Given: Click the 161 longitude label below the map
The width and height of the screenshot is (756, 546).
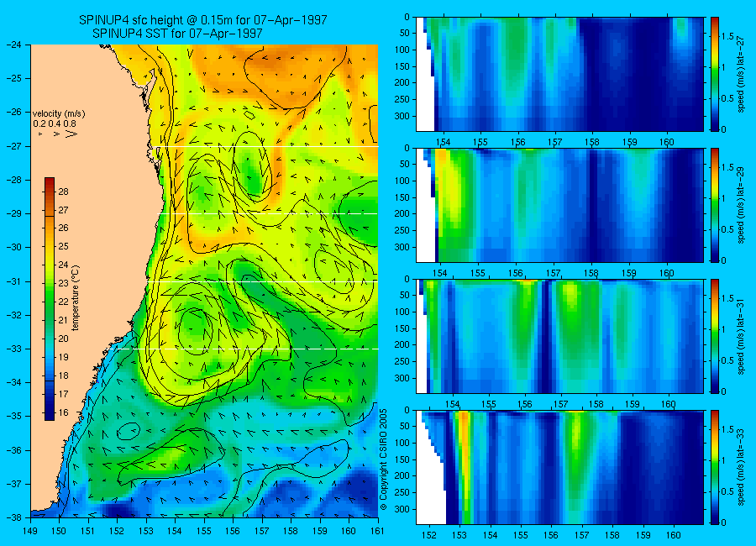Looking at the screenshot, I should [377, 531].
